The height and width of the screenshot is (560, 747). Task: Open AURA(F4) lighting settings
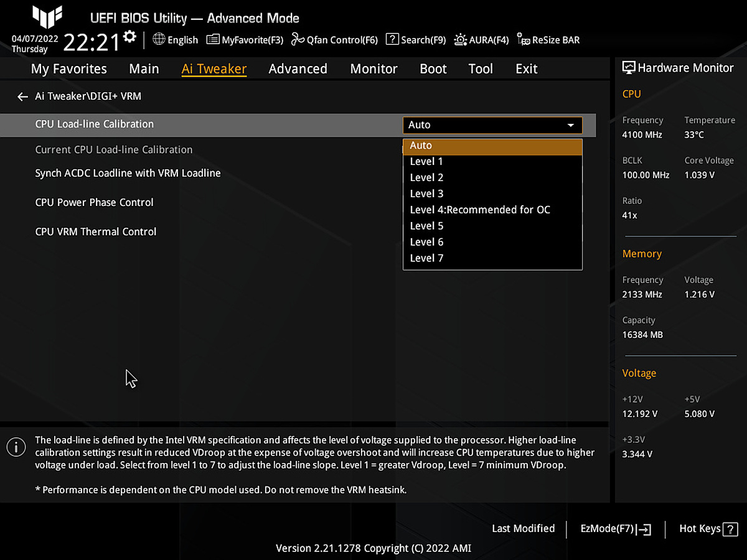(481, 40)
